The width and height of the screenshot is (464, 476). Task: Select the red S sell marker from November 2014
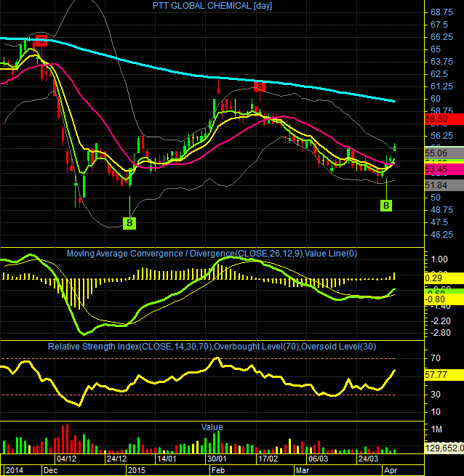tap(41, 41)
